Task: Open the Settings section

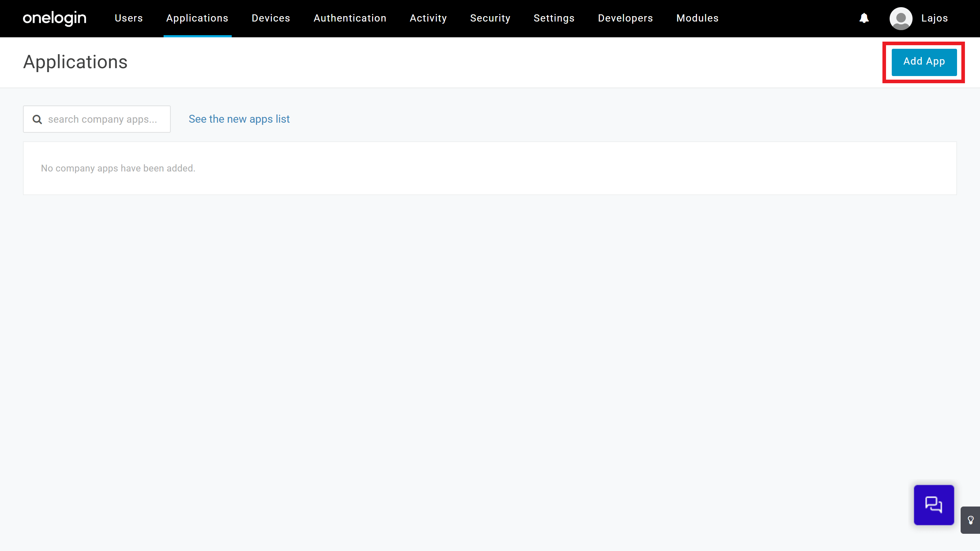Action: tap(553, 18)
